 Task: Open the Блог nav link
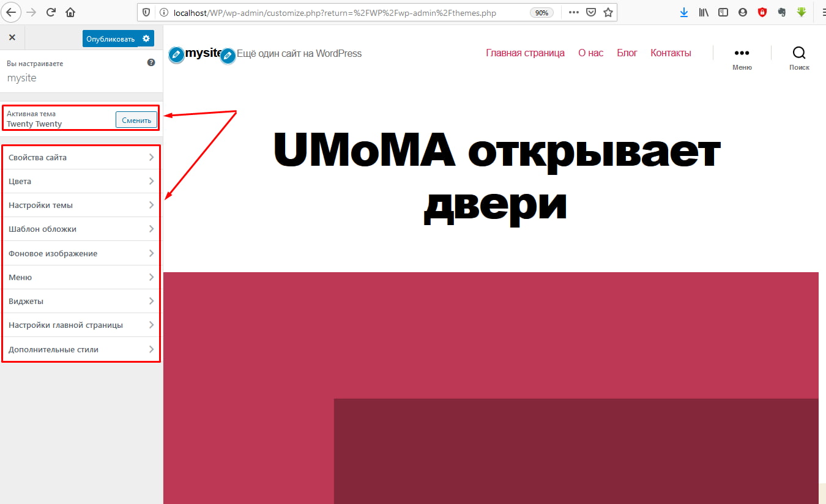point(627,53)
